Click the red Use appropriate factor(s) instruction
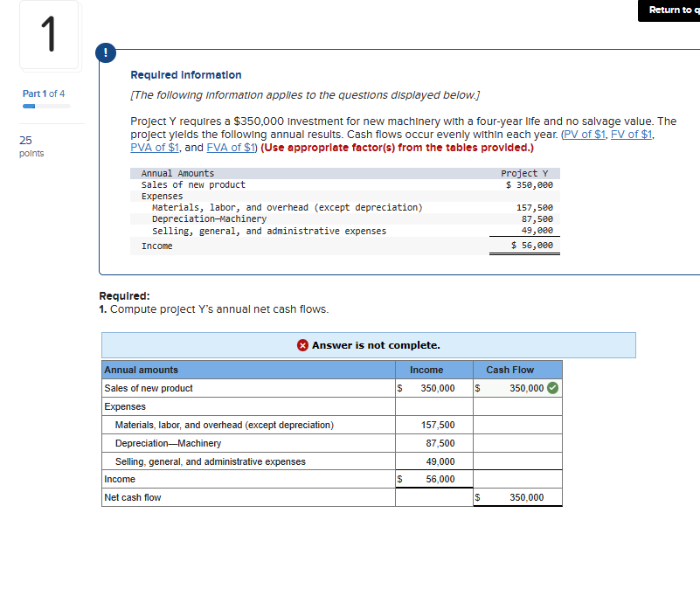700x603 pixels. pyautogui.click(x=398, y=148)
